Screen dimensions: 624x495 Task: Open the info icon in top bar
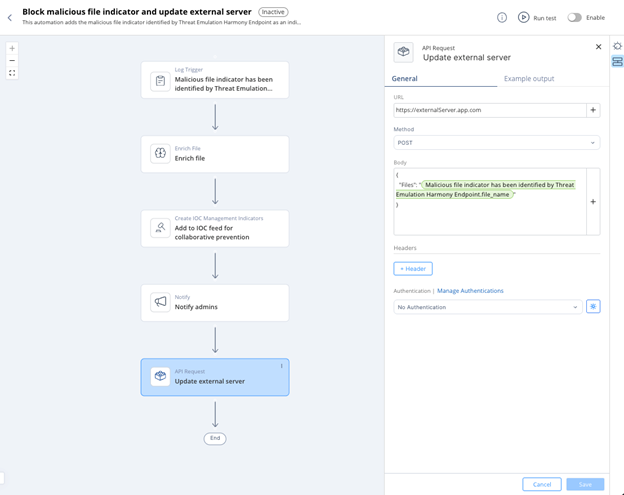pos(502,17)
